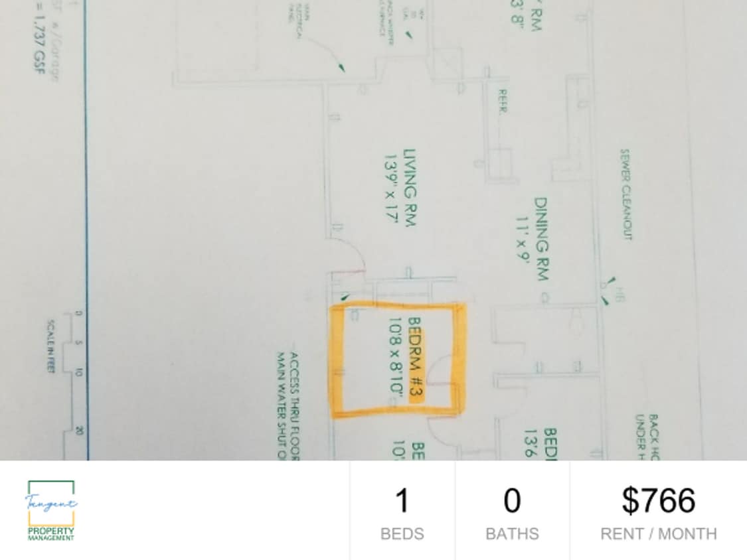Image resolution: width=747 pixels, height=560 pixels.
Task: Click the Sewer Cleanout text
Action: (625, 194)
